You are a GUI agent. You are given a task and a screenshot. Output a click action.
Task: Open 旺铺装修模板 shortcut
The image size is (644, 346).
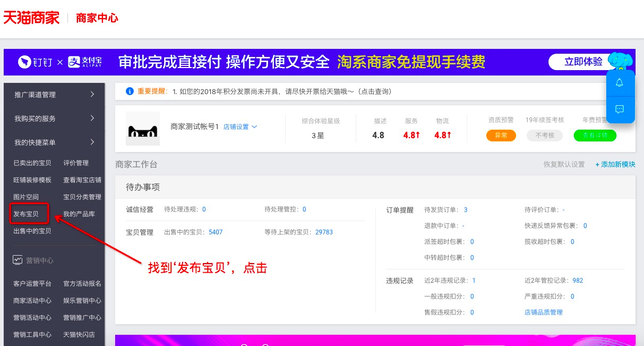point(32,180)
